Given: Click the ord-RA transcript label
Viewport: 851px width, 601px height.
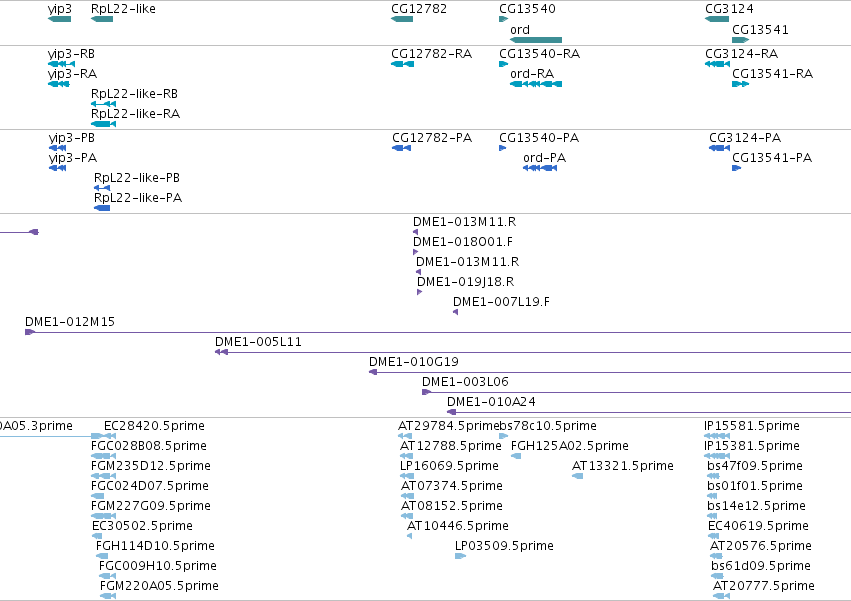Looking at the screenshot, I should coord(532,74).
